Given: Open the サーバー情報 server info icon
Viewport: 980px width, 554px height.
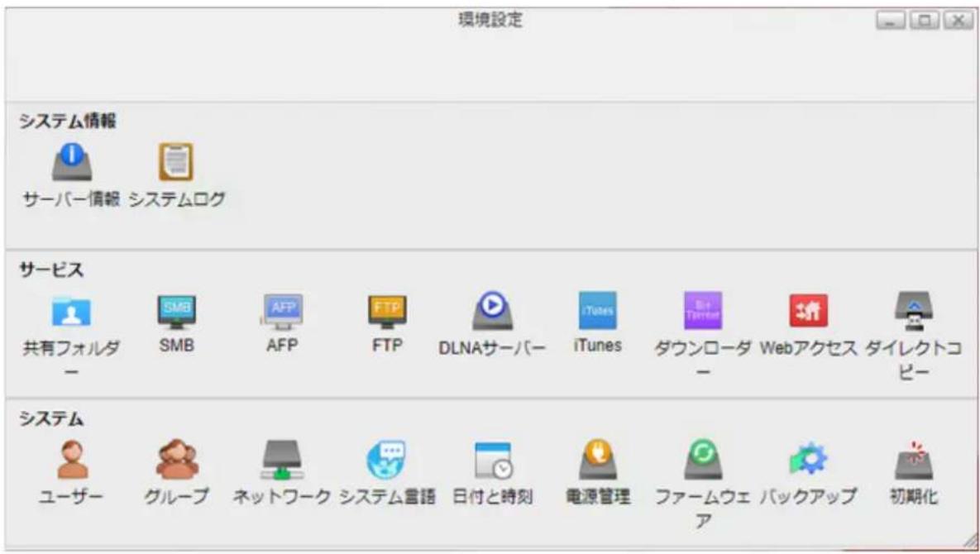Looking at the screenshot, I should (x=72, y=162).
